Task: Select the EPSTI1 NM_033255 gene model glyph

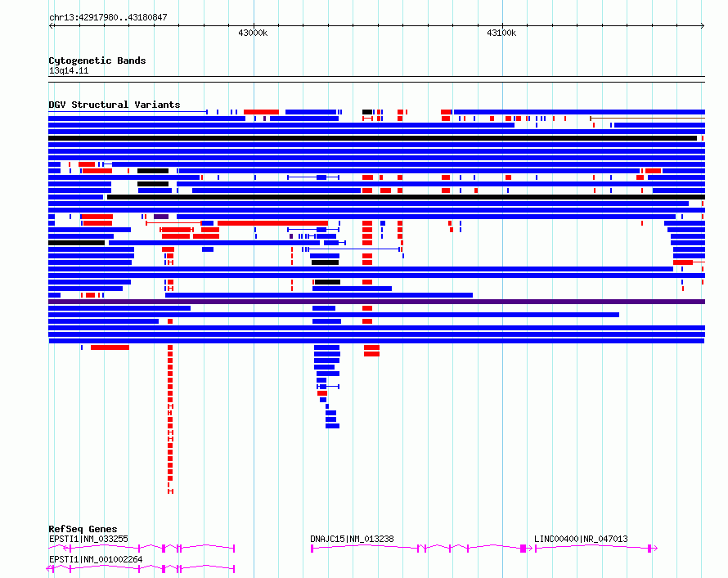Action: coord(142,549)
